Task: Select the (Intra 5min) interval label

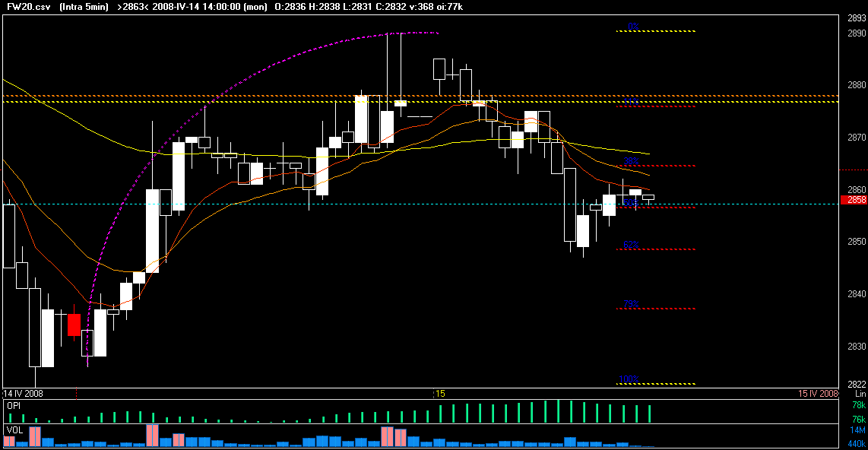Action: point(83,7)
